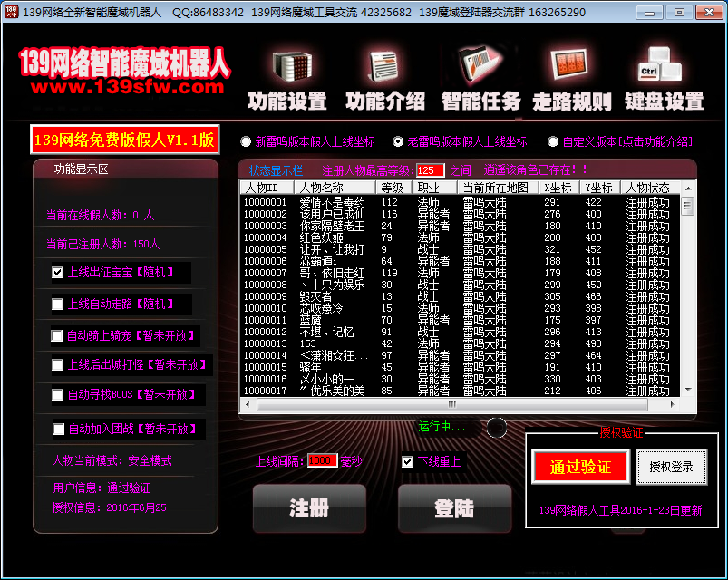
Task: Click the application icon in title bar
Action: 12,12
